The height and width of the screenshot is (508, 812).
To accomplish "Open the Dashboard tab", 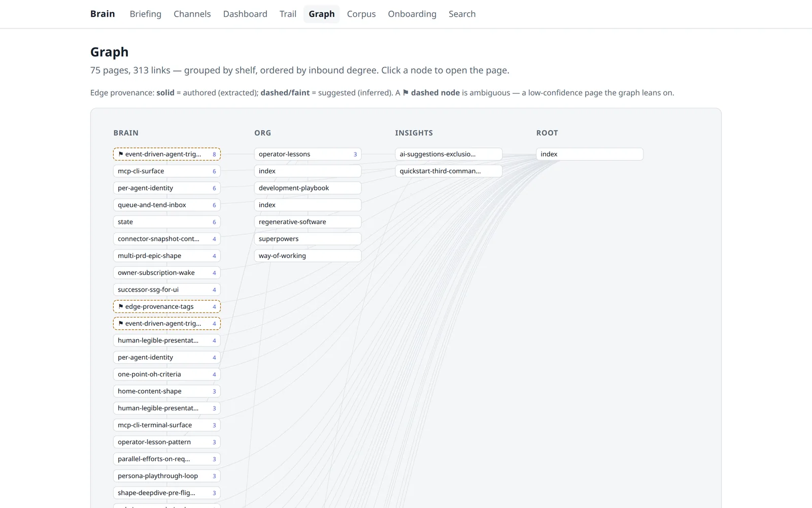I will pyautogui.click(x=245, y=14).
